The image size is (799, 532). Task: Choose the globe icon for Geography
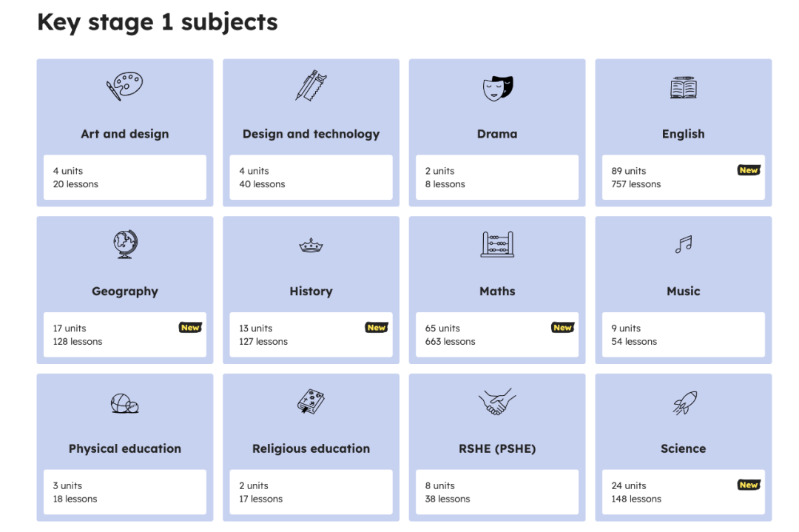pos(125,244)
